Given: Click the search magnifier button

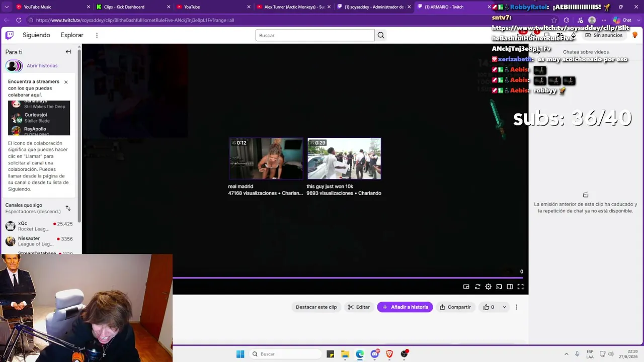Looking at the screenshot, I should click(381, 35).
